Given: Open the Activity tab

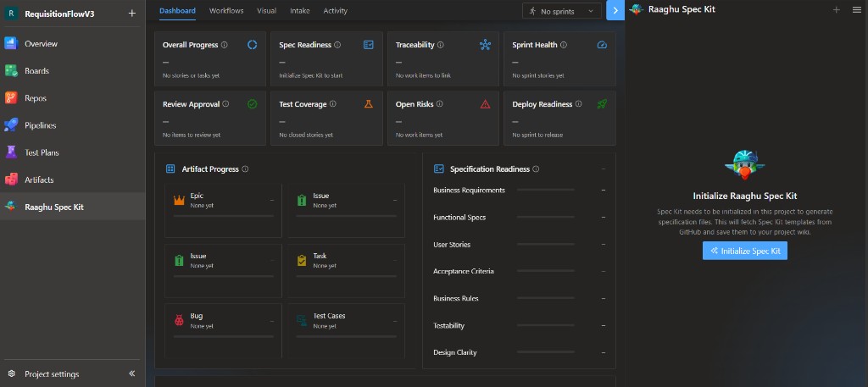Looking at the screenshot, I should (x=336, y=10).
